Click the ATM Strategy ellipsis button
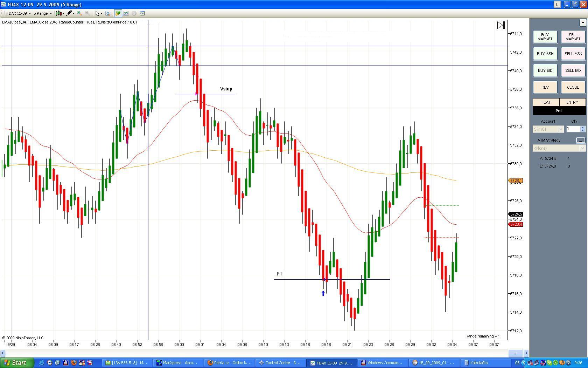 coord(580,140)
